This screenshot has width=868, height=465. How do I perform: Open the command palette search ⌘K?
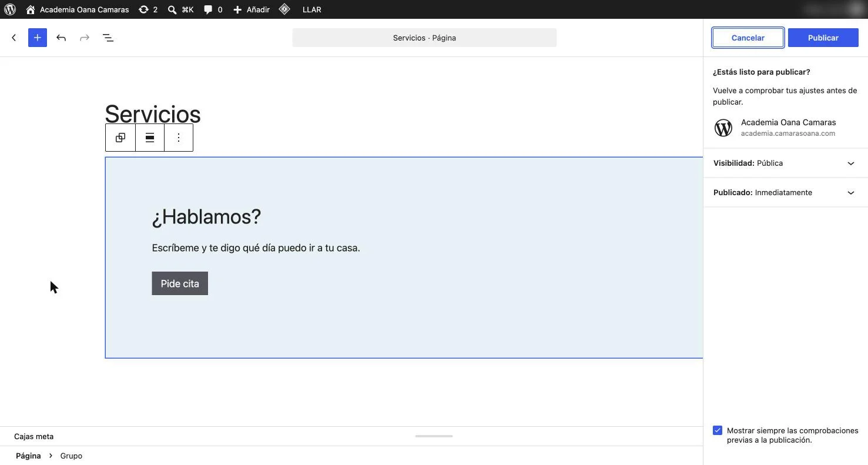[180, 9]
